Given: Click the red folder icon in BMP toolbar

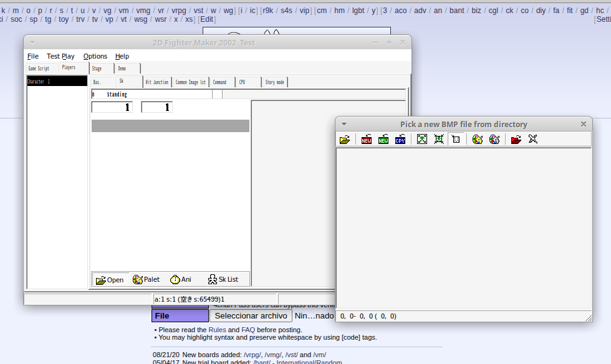Looking at the screenshot, I should (516, 139).
